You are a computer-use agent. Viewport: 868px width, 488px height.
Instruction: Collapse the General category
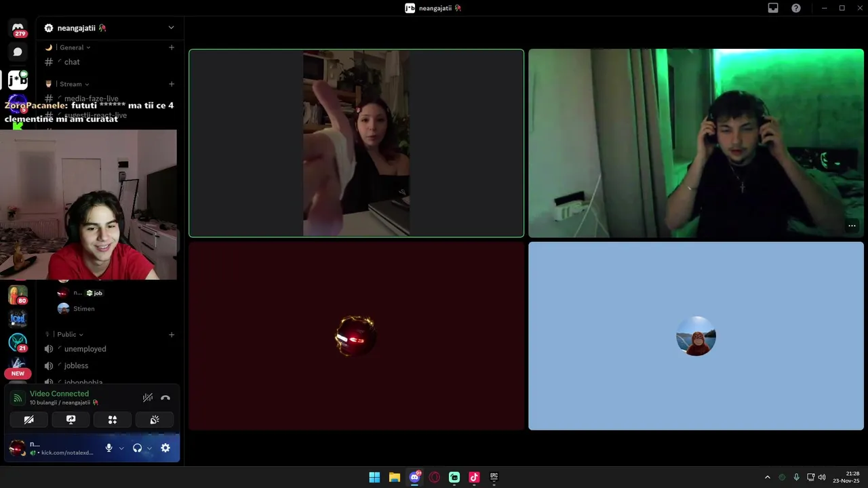pyautogui.click(x=75, y=47)
